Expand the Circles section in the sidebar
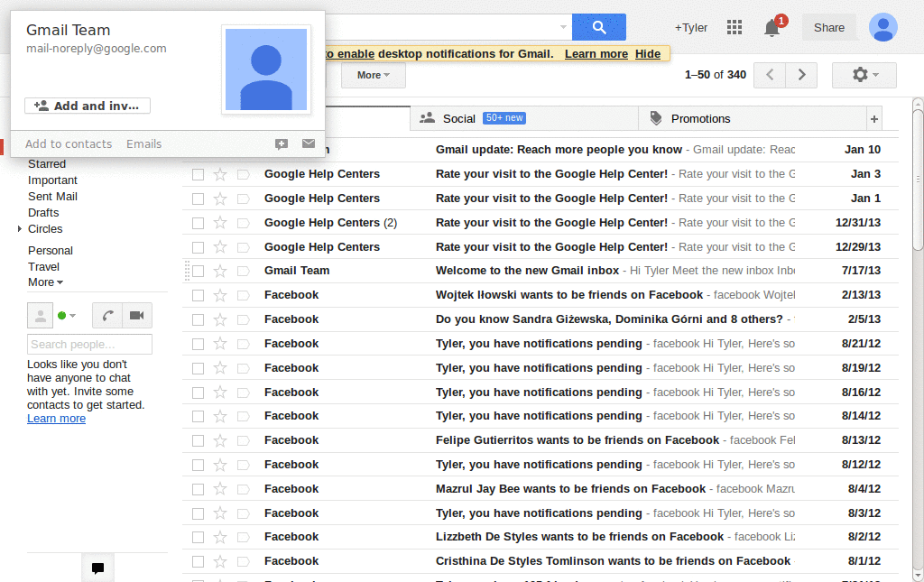This screenshot has height=582, width=924. click(x=20, y=228)
